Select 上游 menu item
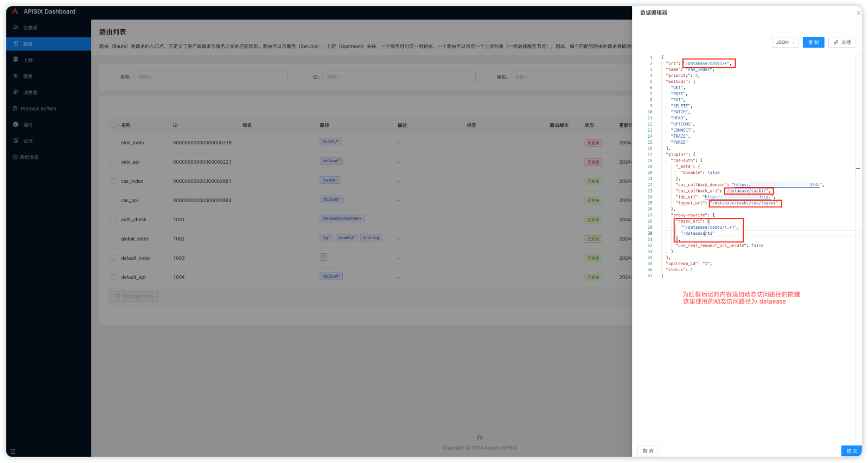This screenshot has width=868, height=463. point(49,60)
